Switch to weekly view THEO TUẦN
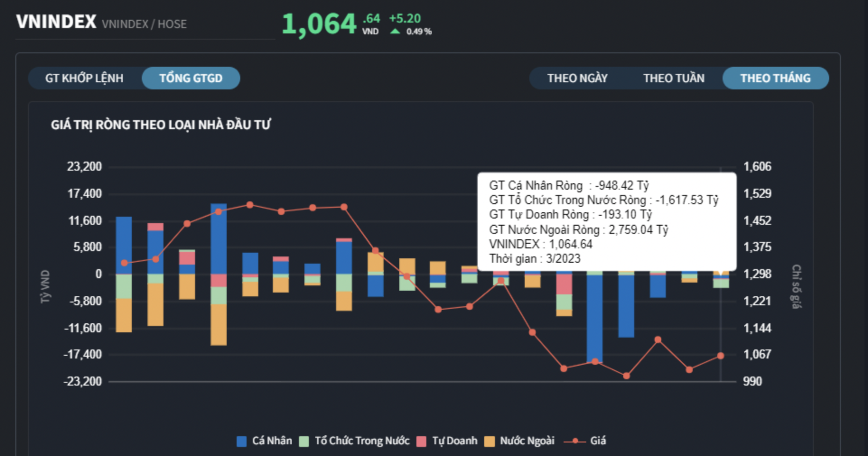The height and width of the screenshot is (456, 868). click(673, 78)
